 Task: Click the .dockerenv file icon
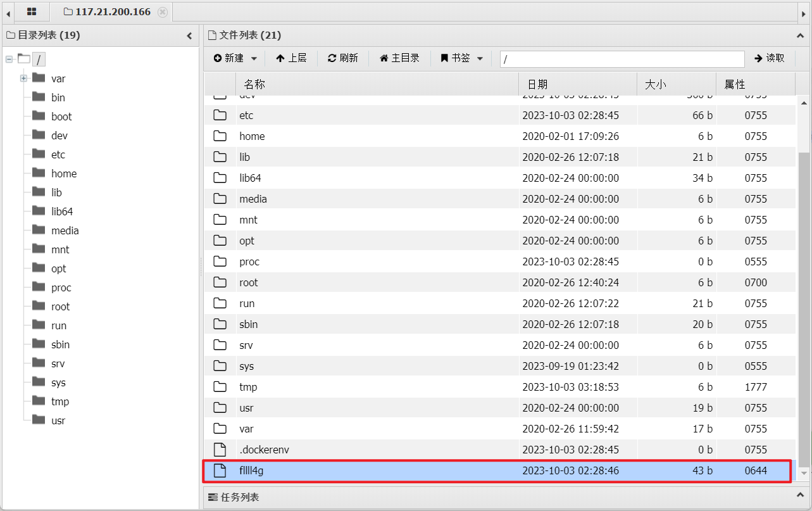click(x=220, y=450)
